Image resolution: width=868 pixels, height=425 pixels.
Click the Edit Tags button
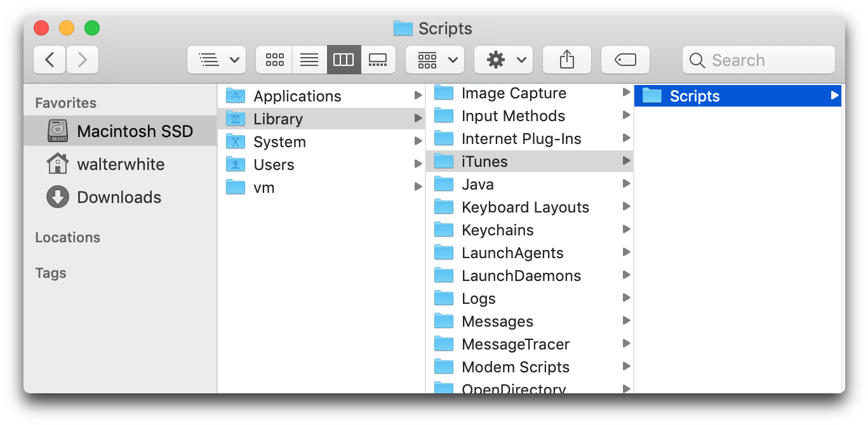[625, 60]
